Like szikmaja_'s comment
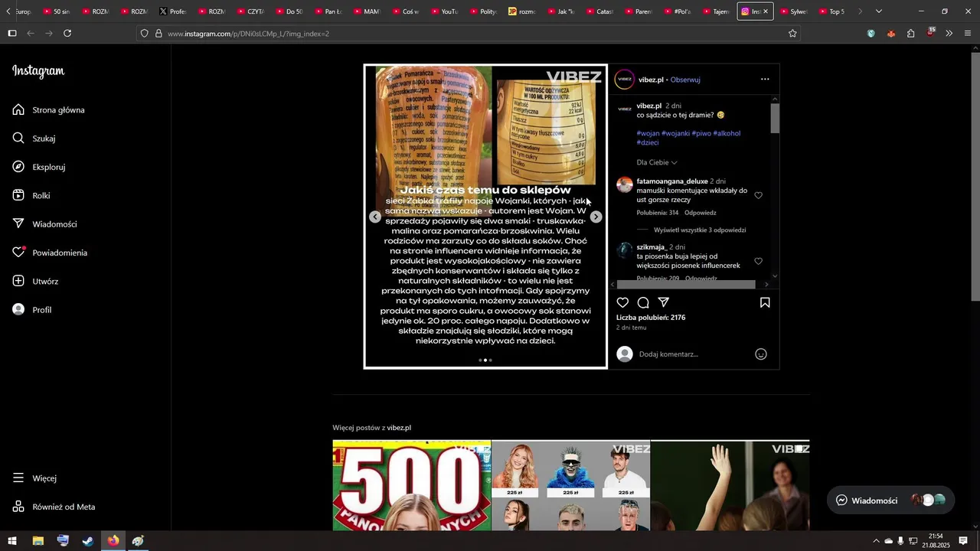The height and width of the screenshot is (551, 980). pyautogui.click(x=759, y=261)
